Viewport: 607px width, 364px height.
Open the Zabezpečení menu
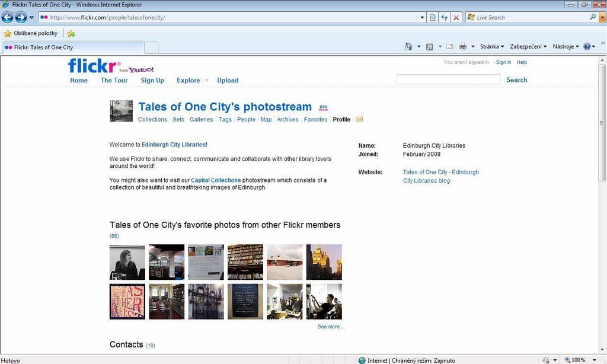click(528, 46)
